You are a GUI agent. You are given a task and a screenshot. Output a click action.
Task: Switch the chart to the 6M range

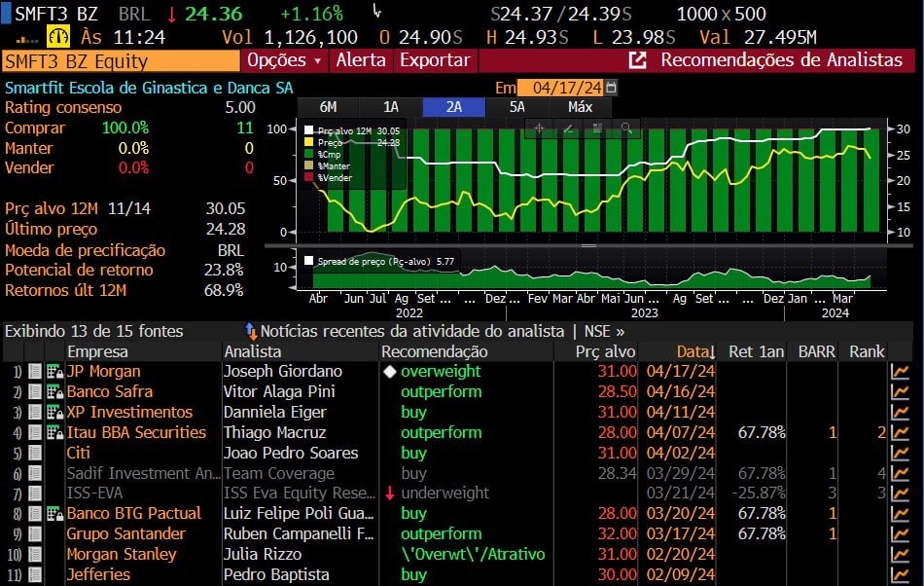(x=328, y=107)
